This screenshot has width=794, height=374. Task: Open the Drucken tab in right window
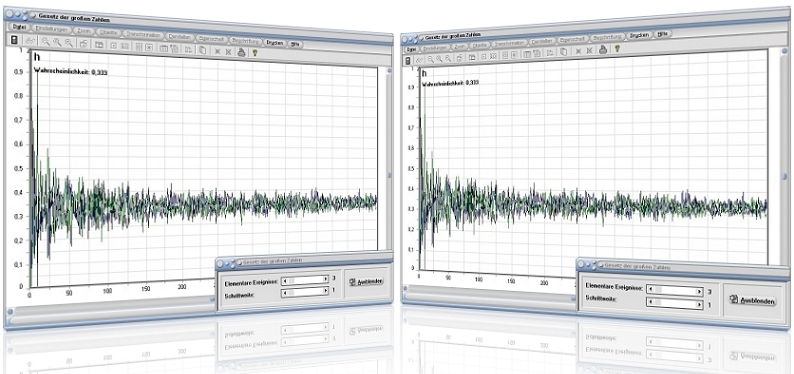tap(639, 35)
